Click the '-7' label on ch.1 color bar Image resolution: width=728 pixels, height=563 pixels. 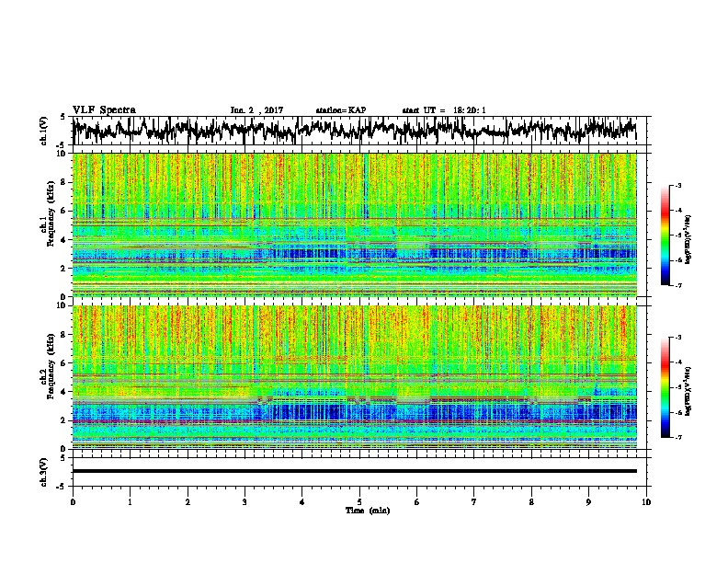tap(677, 285)
